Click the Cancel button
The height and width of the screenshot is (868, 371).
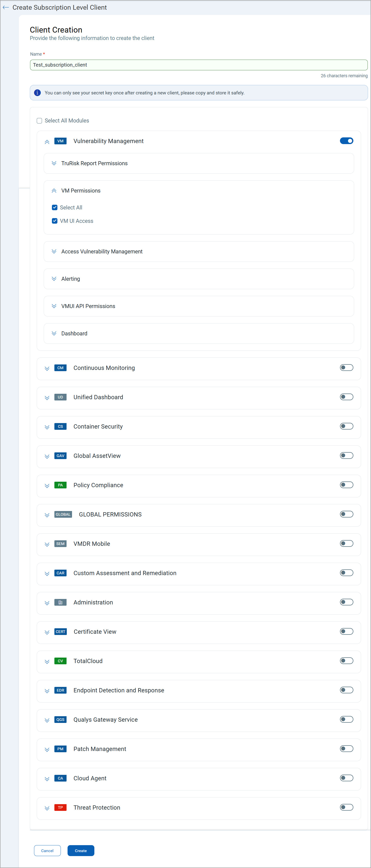point(47,850)
